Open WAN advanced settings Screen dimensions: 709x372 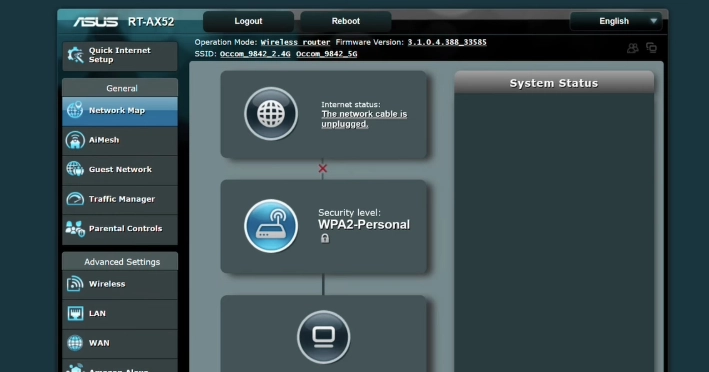[120, 343]
